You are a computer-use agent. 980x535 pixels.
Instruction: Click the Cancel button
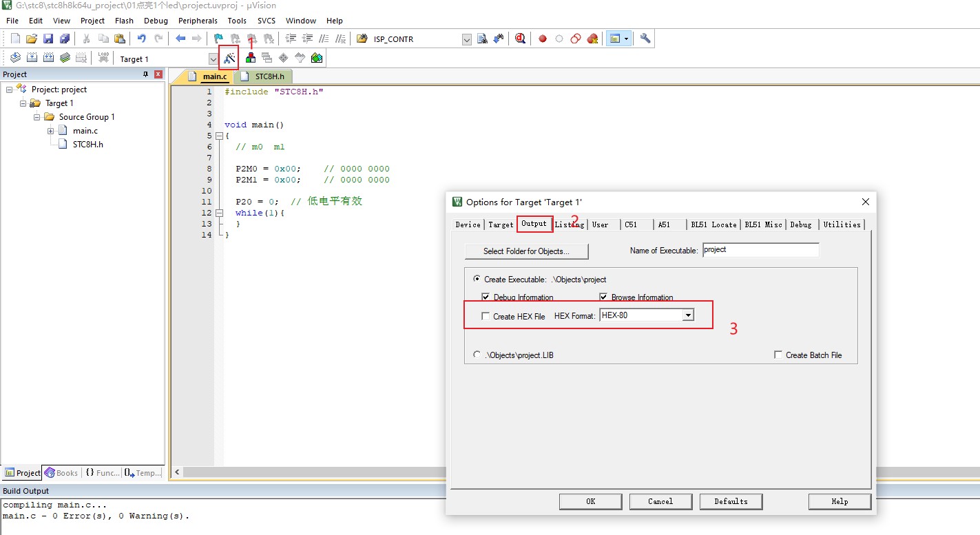pos(660,501)
